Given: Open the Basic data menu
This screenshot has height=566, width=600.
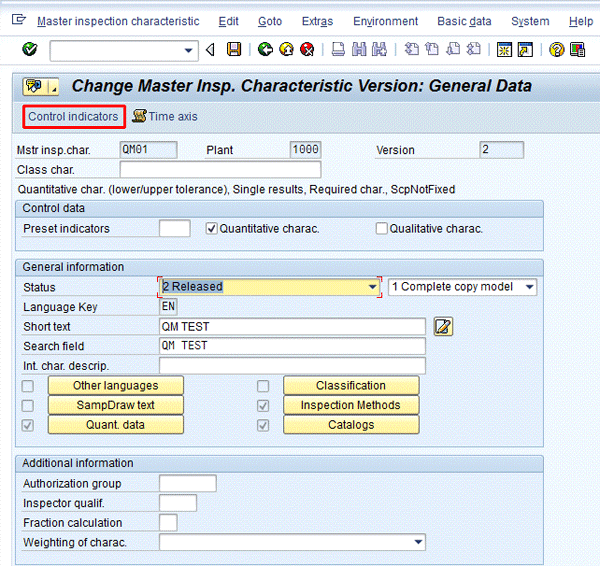Looking at the screenshot, I should pyautogui.click(x=464, y=21).
